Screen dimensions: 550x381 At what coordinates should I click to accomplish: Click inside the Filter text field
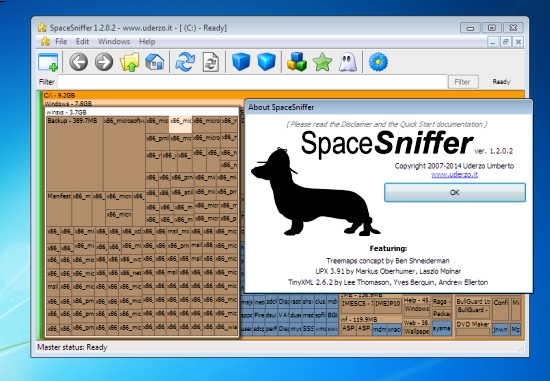(x=252, y=82)
